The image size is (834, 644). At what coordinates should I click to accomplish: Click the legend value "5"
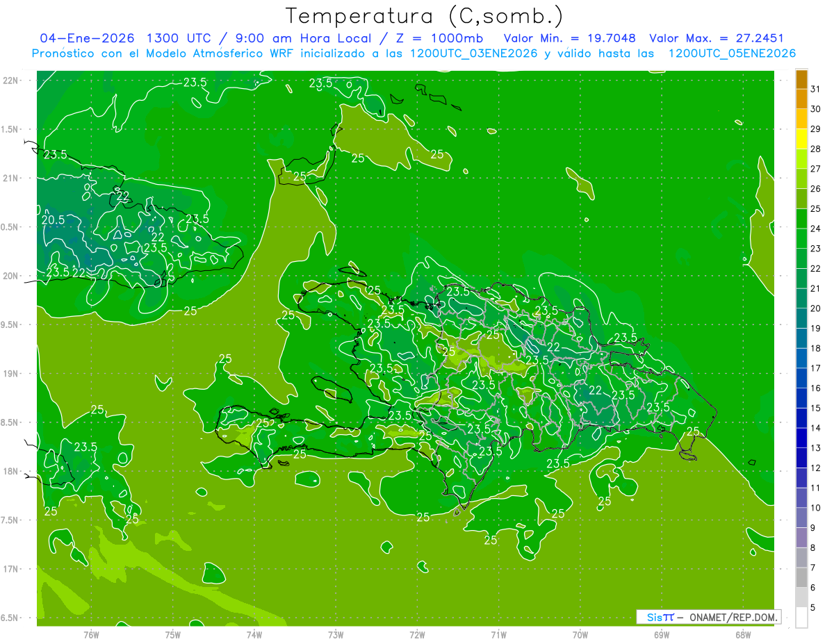(813, 608)
